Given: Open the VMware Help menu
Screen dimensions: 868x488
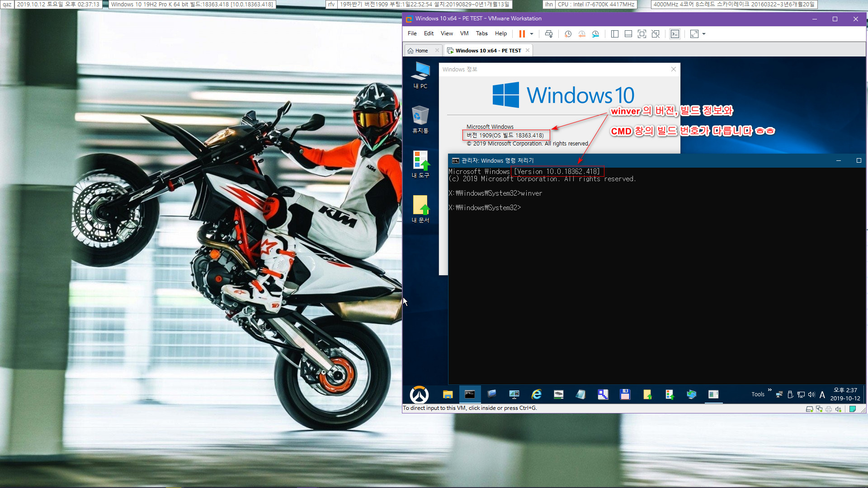Looking at the screenshot, I should pyautogui.click(x=501, y=33).
